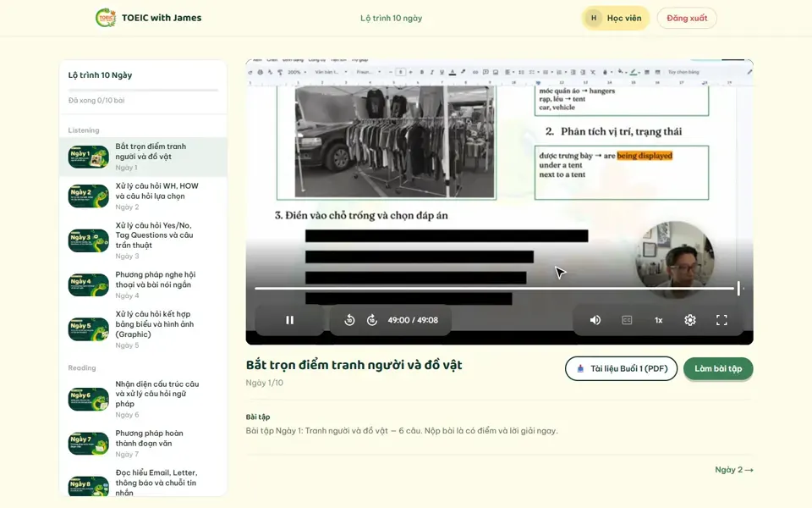The image size is (812, 508).
Task: Click the Ngày 6 lesson thumbnail
Action: (x=89, y=399)
